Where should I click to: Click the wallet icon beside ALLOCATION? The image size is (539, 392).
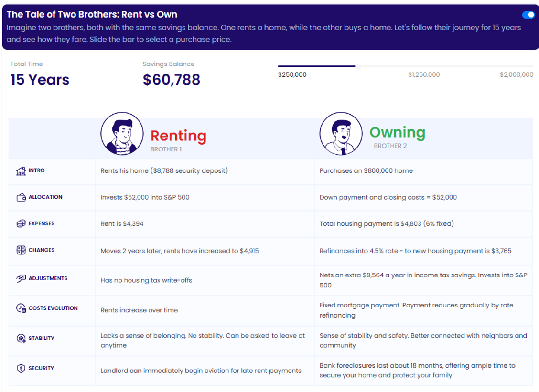21,197
